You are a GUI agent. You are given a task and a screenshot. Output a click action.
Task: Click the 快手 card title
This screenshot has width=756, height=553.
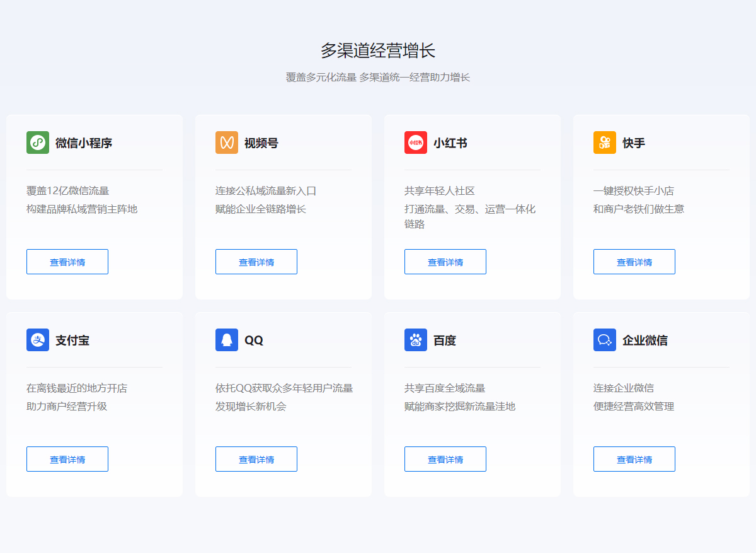pos(634,143)
